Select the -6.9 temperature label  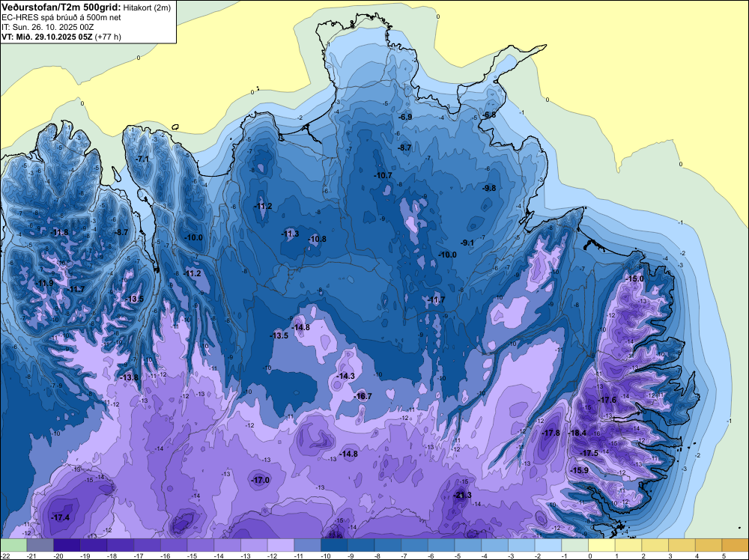(405, 117)
